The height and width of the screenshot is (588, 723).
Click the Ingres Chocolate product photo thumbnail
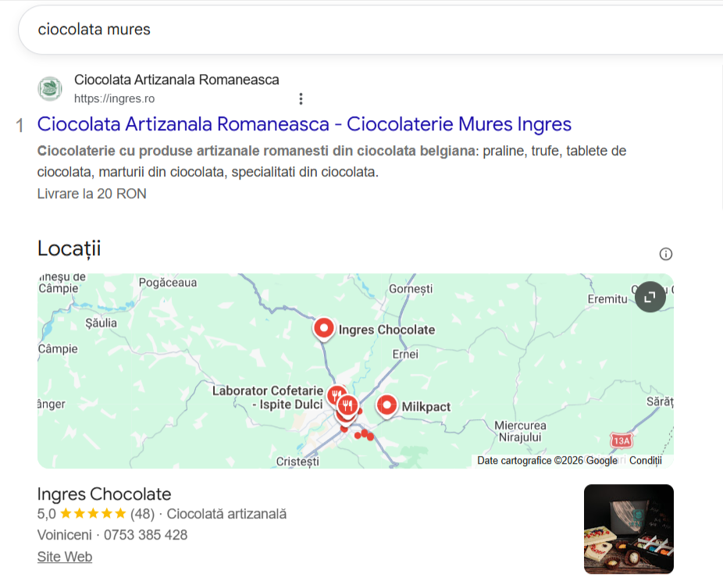629,529
